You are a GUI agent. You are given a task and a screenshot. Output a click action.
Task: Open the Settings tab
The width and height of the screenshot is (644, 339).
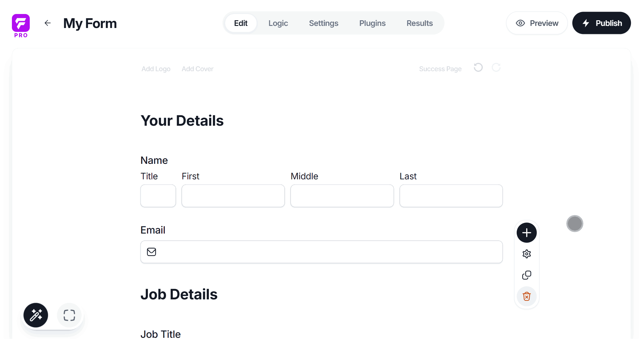pyautogui.click(x=324, y=23)
